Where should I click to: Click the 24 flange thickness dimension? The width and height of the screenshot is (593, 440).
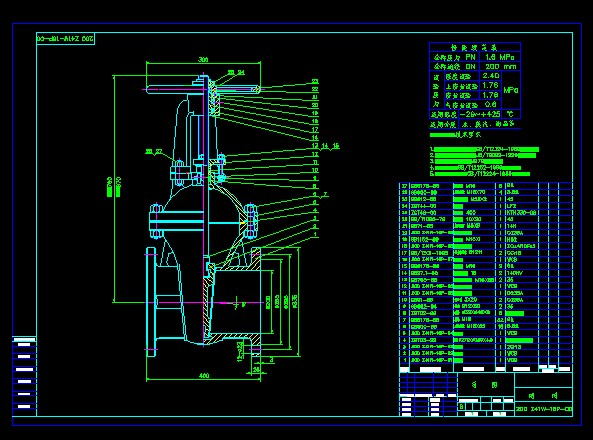click(257, 368)
